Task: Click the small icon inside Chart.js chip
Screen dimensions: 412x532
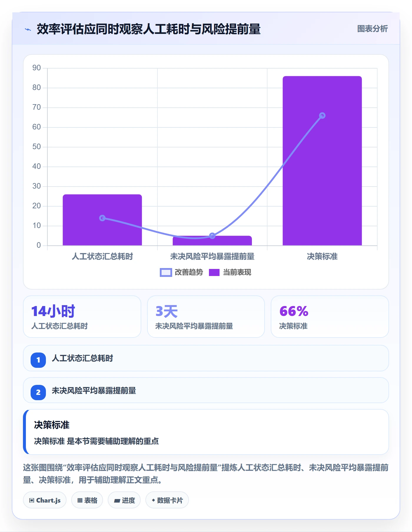Action: point(32,501)
